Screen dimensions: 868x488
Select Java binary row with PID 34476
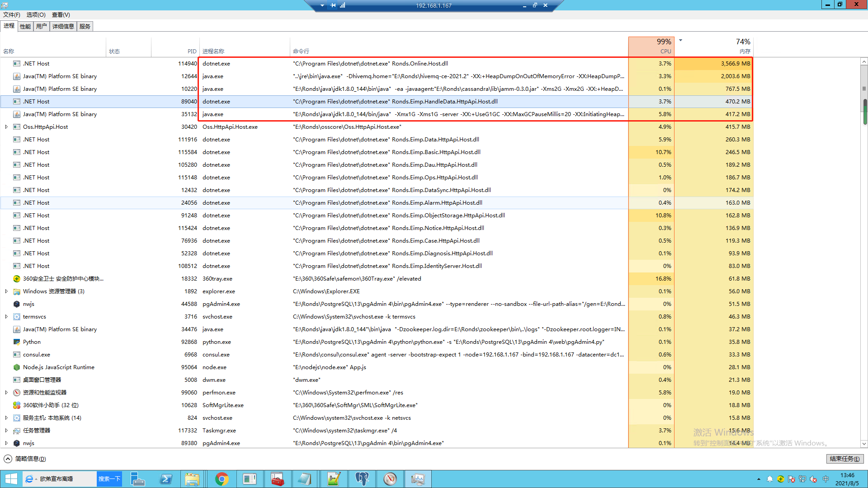tap(376, 329)
